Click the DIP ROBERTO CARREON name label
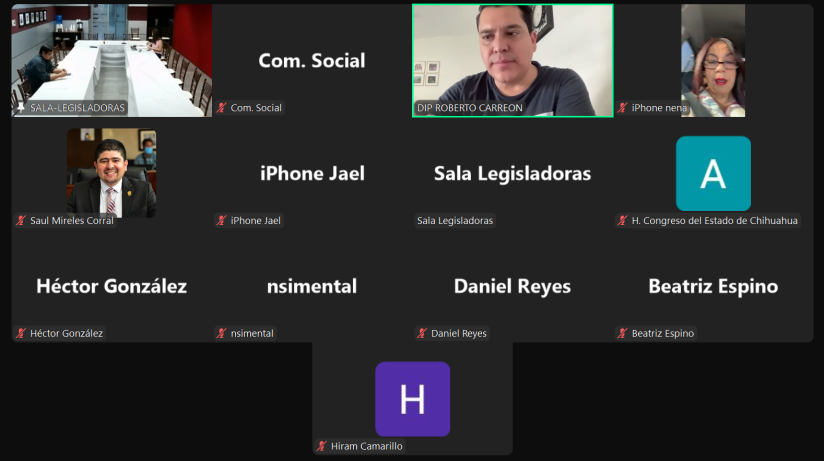The width and height of the screenshot is (824, 461). pyautogui.click(x=470, y=108)
